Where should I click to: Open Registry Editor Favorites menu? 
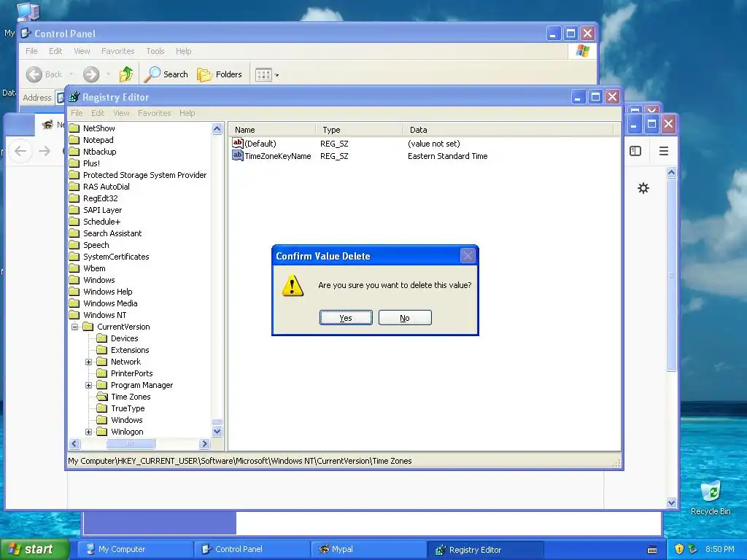(155, 113)
